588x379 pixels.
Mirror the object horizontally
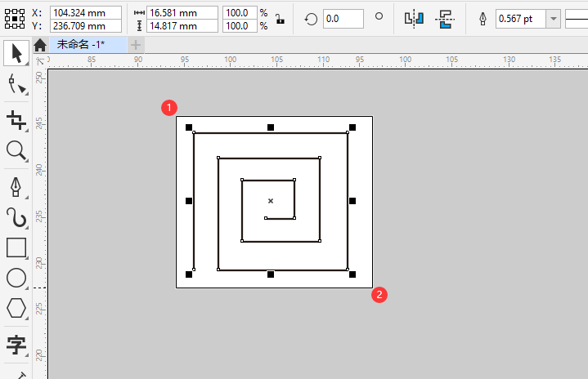tap(414, 19)
